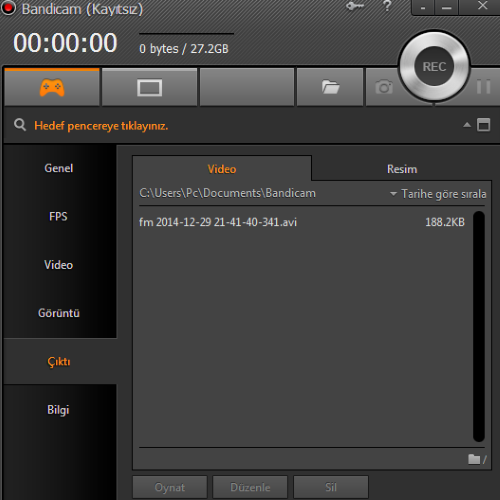Select file fm 2014-12-29 21-41-40-341.avi
The image size is (500, 500).
point(302,222)
